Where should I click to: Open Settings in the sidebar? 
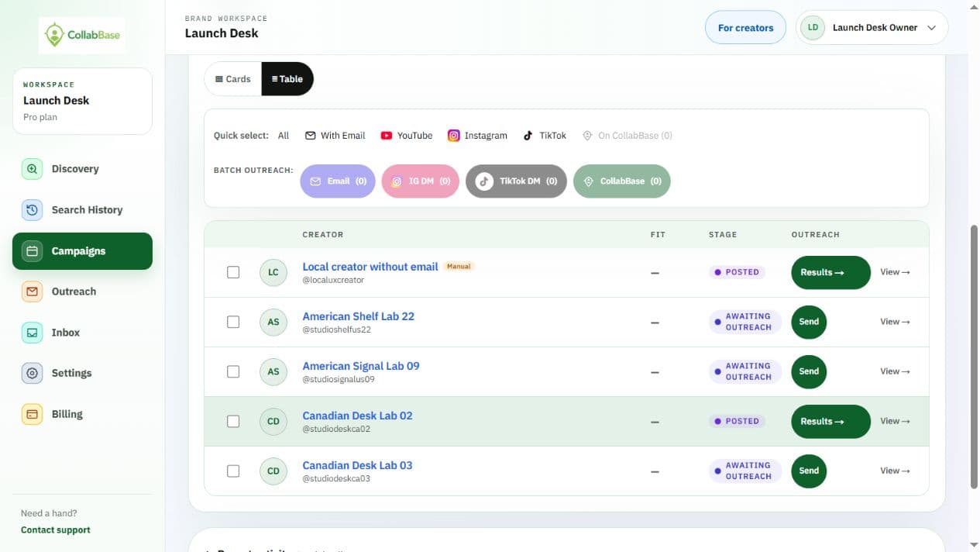[x=82, y=373]
